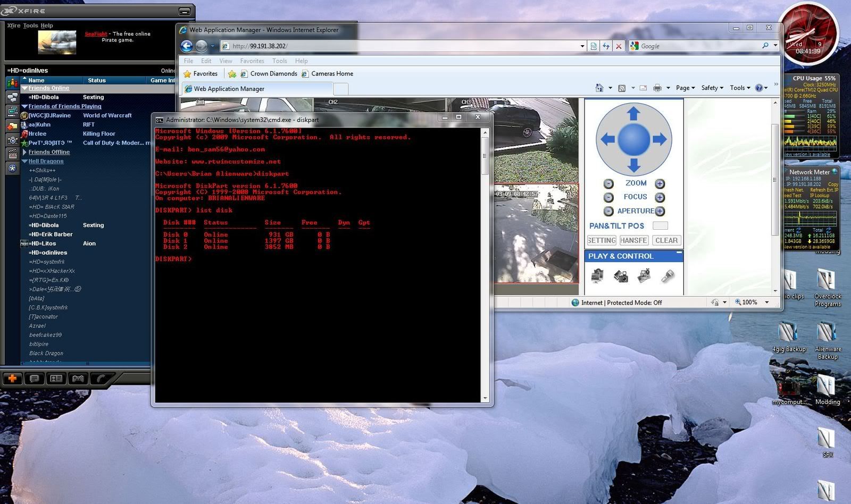Sort Xfire friends by Status column header

[x=97, y=80]
